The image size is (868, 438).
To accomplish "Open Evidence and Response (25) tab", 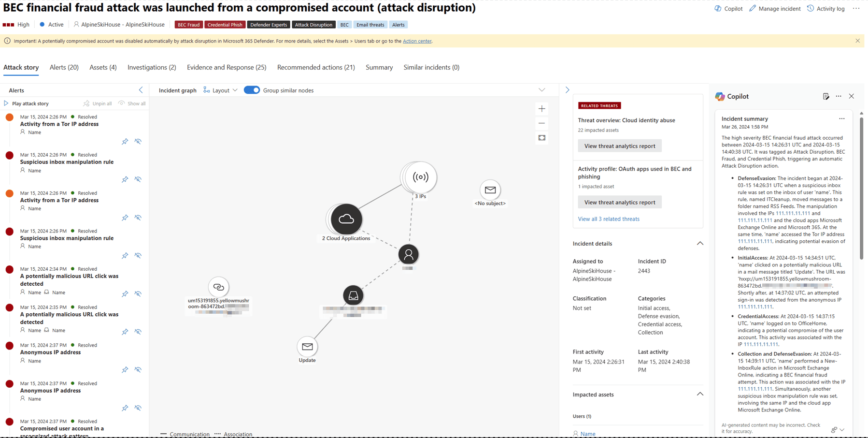I will tap(227, 67).
